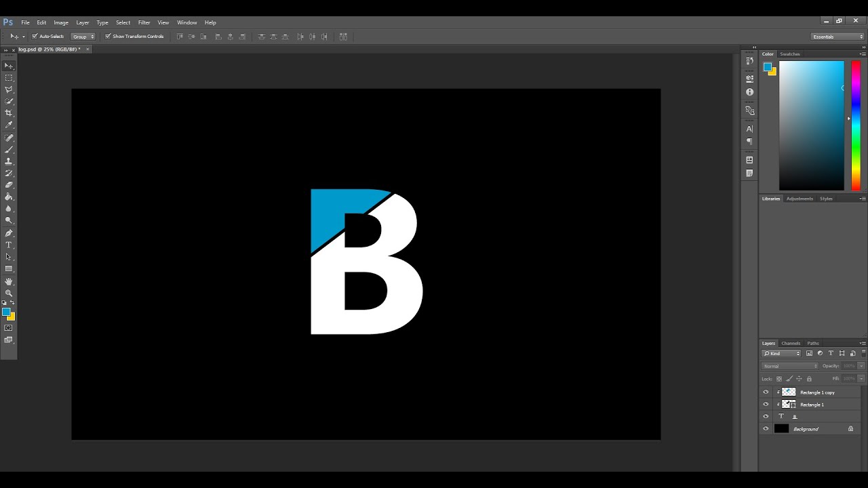The height and width of the screenshot is (488, 868).
Task: Select the Paint Bucket tool
Action: [x=9, y=197]
